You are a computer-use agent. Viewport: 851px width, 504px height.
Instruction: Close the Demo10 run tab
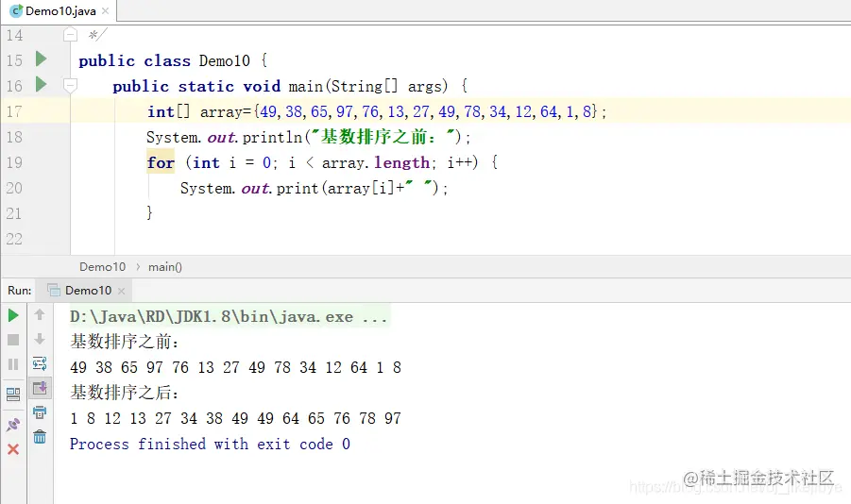[x=122, y=291]
